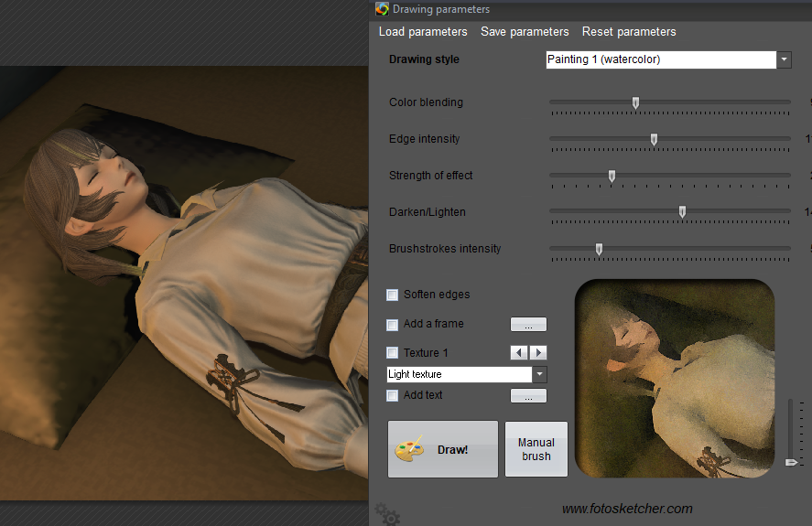Open frame options ellipsis button
The height and width of the screenshot is (526, 812).
pos(528,324)
